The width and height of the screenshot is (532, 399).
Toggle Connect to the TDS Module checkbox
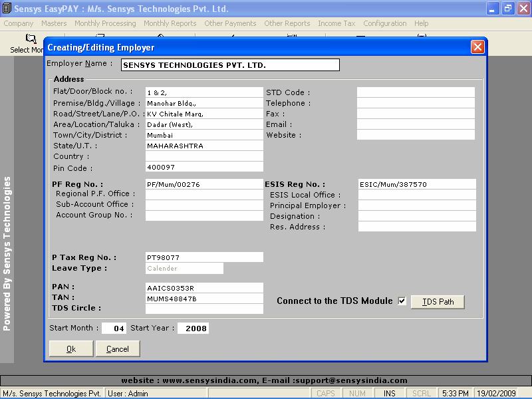click(x=402, y=301)
